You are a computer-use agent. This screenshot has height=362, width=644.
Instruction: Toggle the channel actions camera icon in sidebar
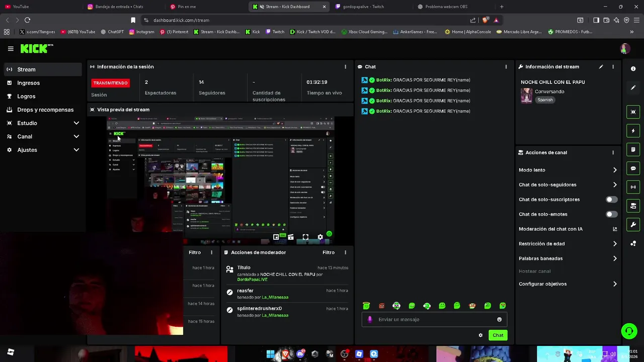point(633,206)
